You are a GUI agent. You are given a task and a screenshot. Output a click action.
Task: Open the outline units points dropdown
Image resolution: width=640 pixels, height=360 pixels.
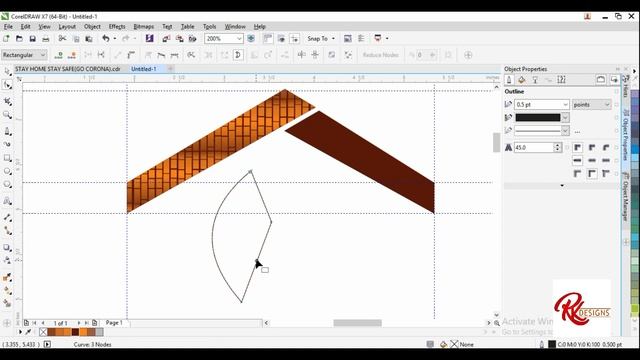[x=591, y=104]
